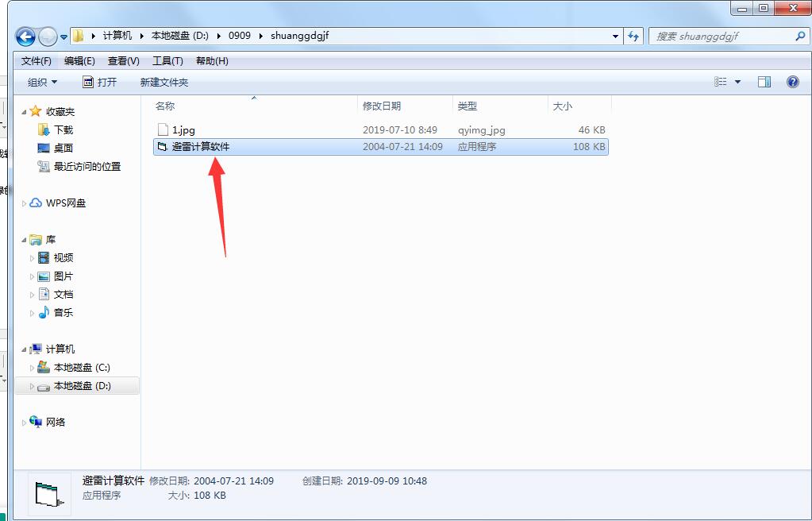Open 最近访问的位置 in the sidebar

[87, 167]
